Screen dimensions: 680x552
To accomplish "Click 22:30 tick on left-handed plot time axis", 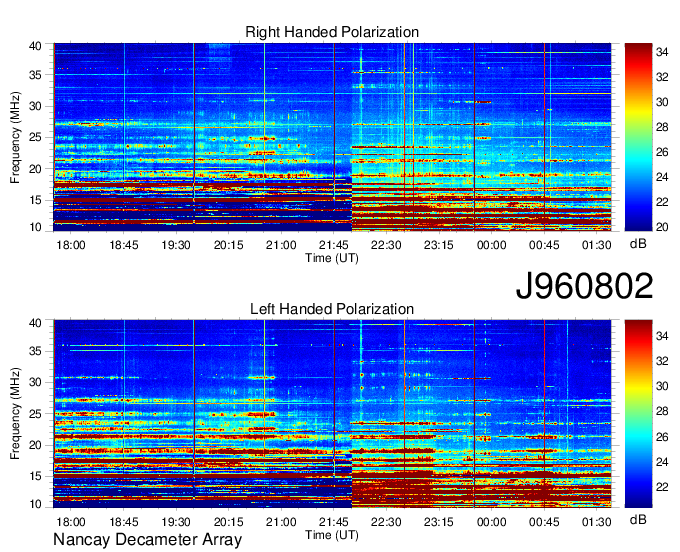I will coord(386,522).
